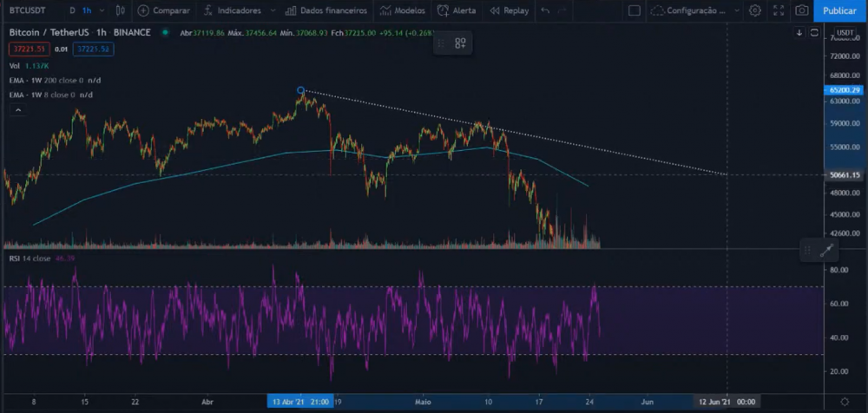Screen dimensions: 868x413
Task: Open the Modelos templates menu
Action: tap(403, 10)
